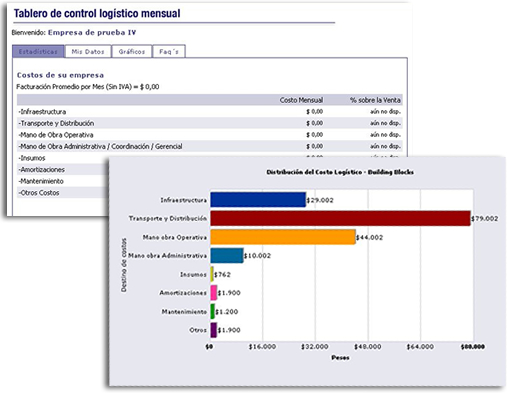Viewport: 507px width, 393px height.
Task: Click the yellow Insumos bar in chart
Action: [212, 274]
